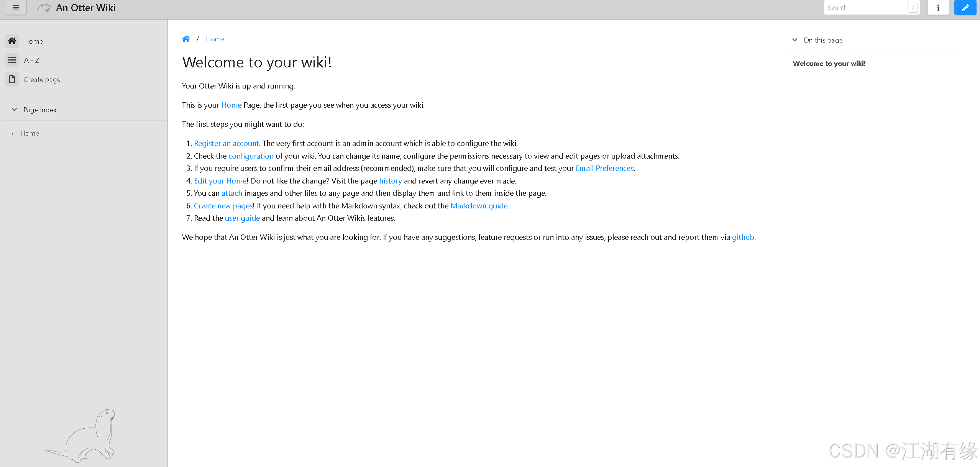Click the Email Preferences link

coord(604,168)
